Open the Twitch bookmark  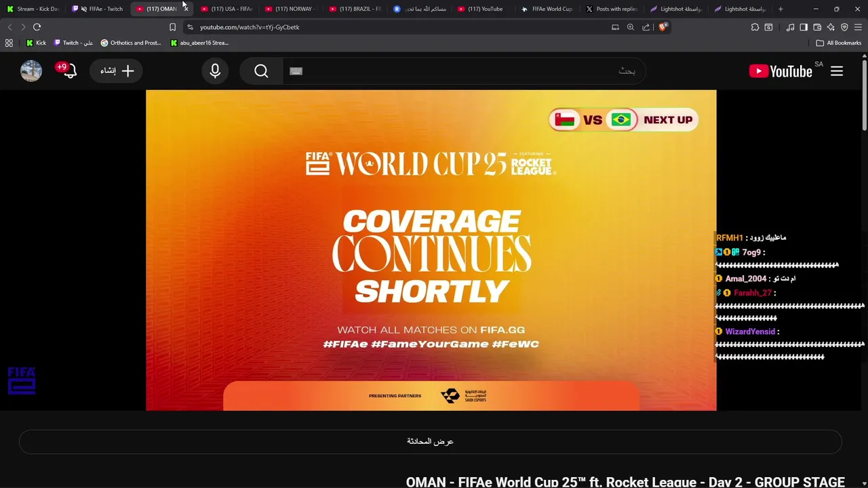[73, 43]
